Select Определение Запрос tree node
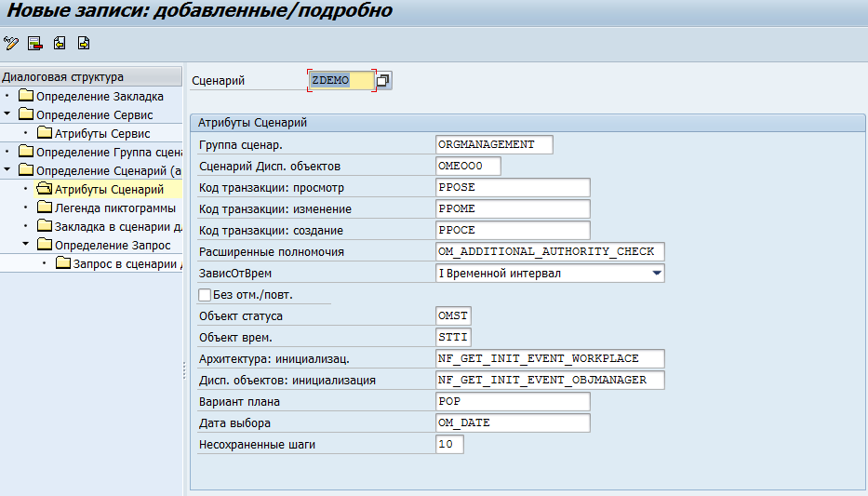This screenshot has height=496, width=868. pos(113,246)
